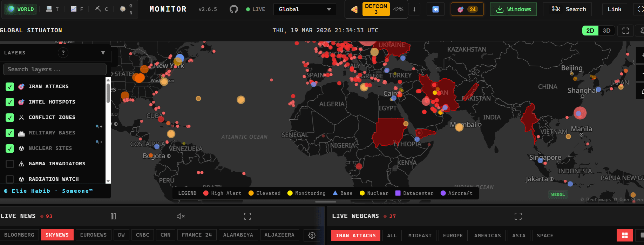Uncheck the NUCLEAR SITES layer
Screen dimensions: 644x245
(x=10, y=148)
